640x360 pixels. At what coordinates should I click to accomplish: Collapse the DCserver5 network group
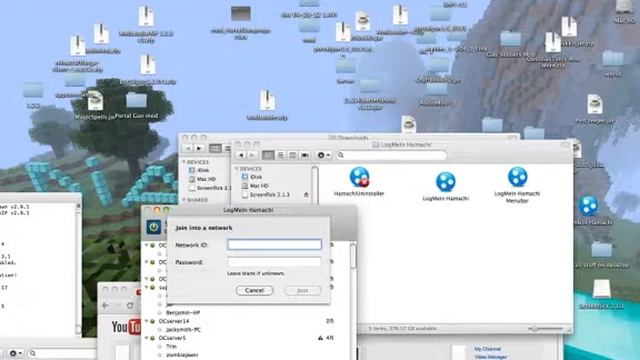point(146,338)
